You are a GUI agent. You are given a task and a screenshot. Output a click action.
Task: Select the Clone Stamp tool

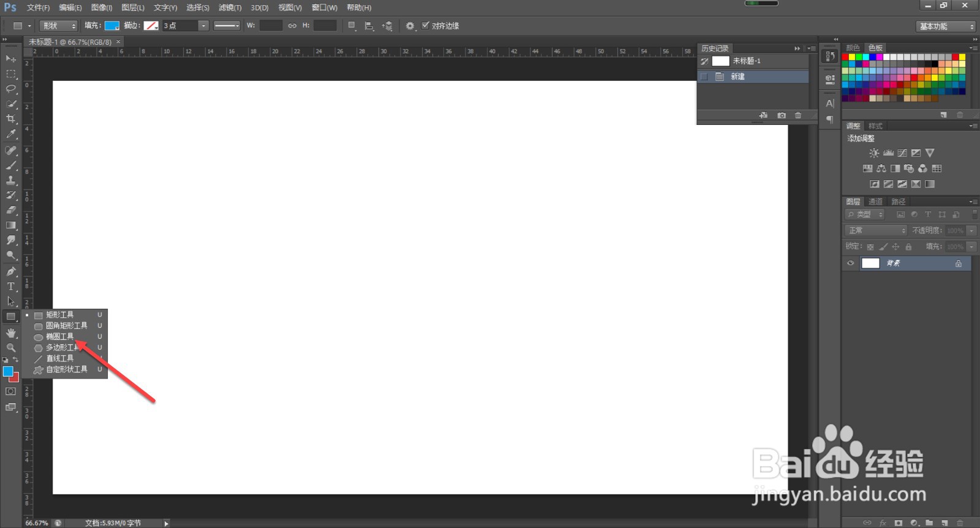coord(11,180)
